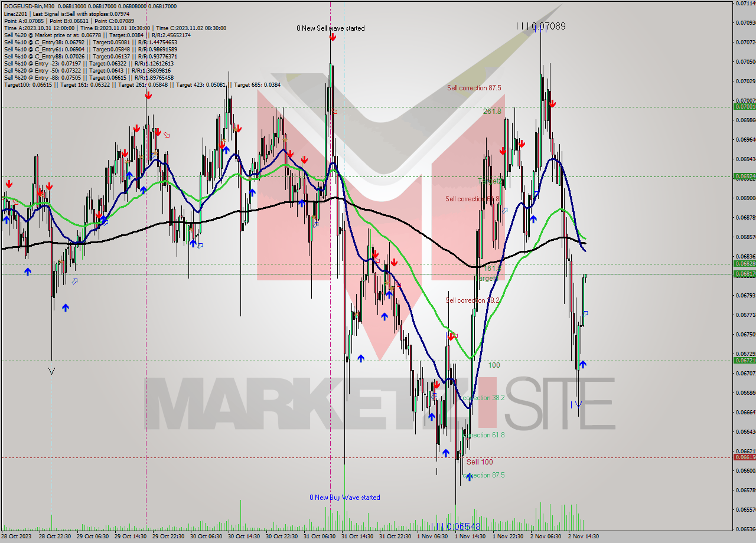
Task: Click the green 0.06828 price tag
Action: click(x=744, y=263)
